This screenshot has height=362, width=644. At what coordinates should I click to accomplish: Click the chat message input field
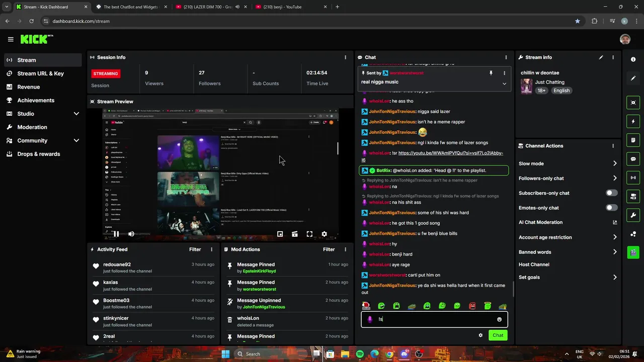[434, 319]
